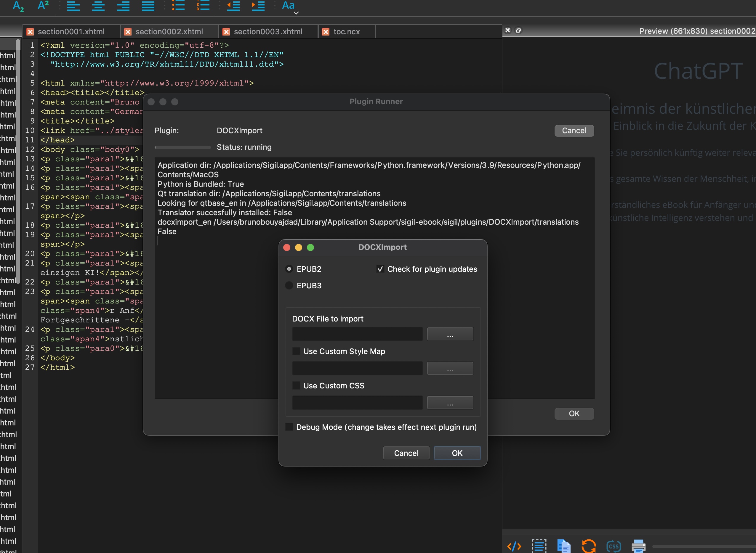This screenshot has height=553, width=756.
Task: Enable Debug Mode checkbox
Action: point(289,427)
